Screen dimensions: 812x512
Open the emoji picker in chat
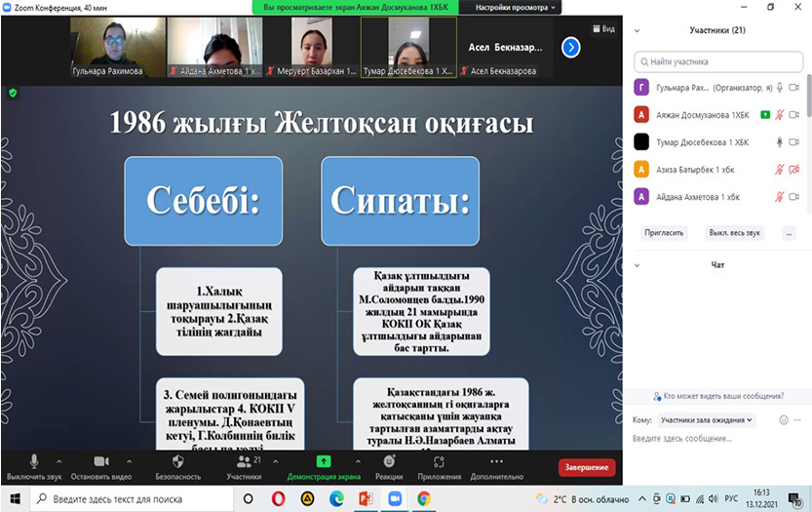(783, 420)
